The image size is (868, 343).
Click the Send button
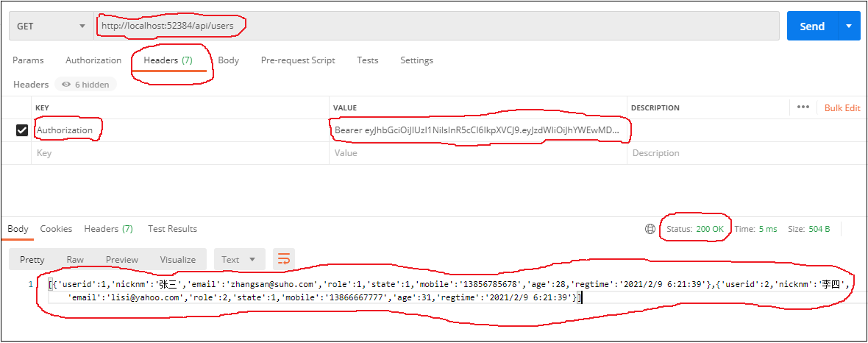[812, 26]
